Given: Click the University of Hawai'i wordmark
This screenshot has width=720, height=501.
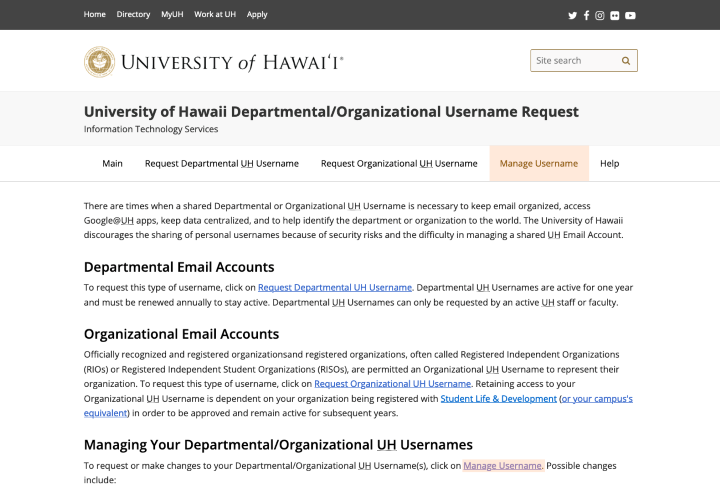Looking at the screenshot, I should pyautogui.click(x=232, y=62).
